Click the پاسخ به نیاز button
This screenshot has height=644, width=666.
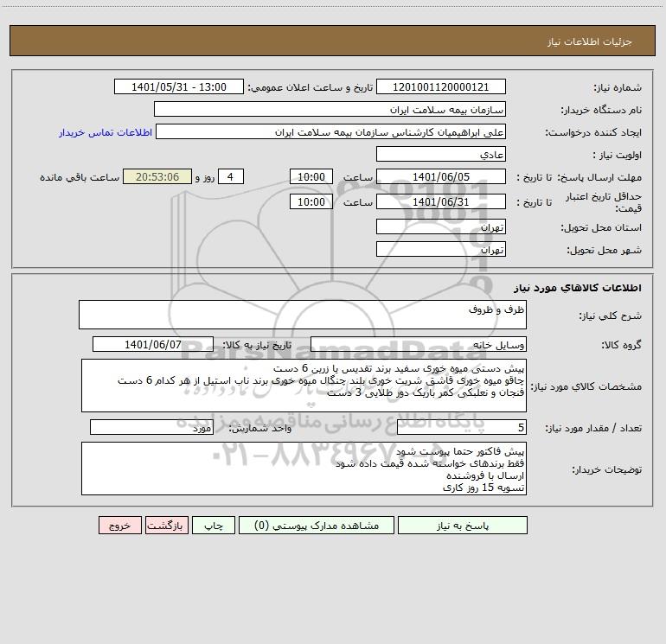pos(463,526)
